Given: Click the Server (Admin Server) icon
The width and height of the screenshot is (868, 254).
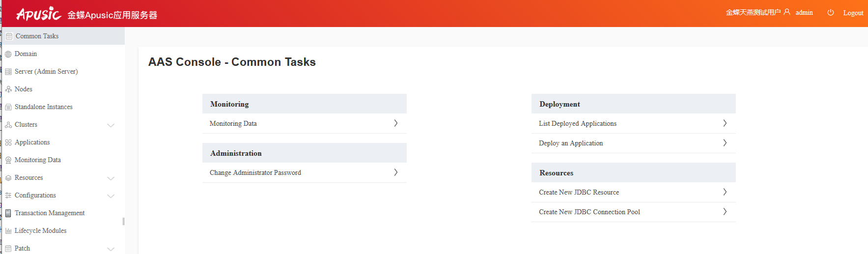Looking at the screenshot, I should click(x=8, y=72).
